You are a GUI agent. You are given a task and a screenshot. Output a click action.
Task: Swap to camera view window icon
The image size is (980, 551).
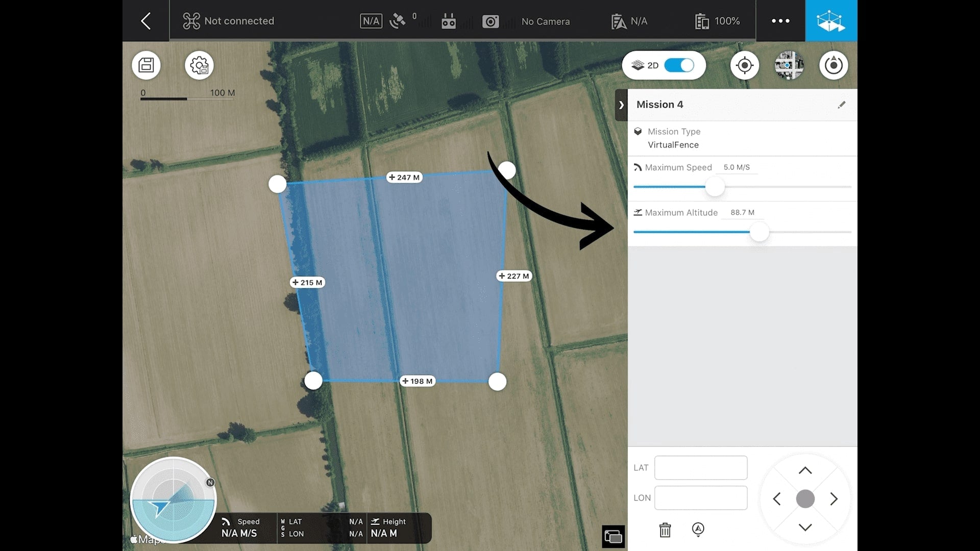pos(613,537)
